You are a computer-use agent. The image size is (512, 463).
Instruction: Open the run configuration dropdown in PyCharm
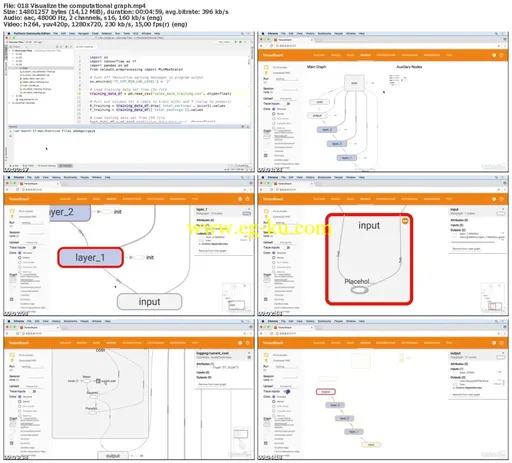click(224, 42)
